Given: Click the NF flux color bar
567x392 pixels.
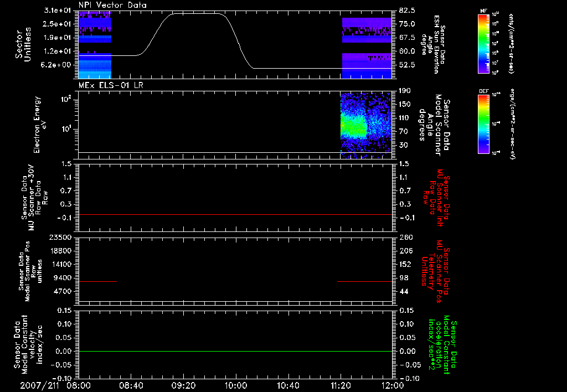Looking at the screenshot, I should pyautogui.click(x=483, y=44).
